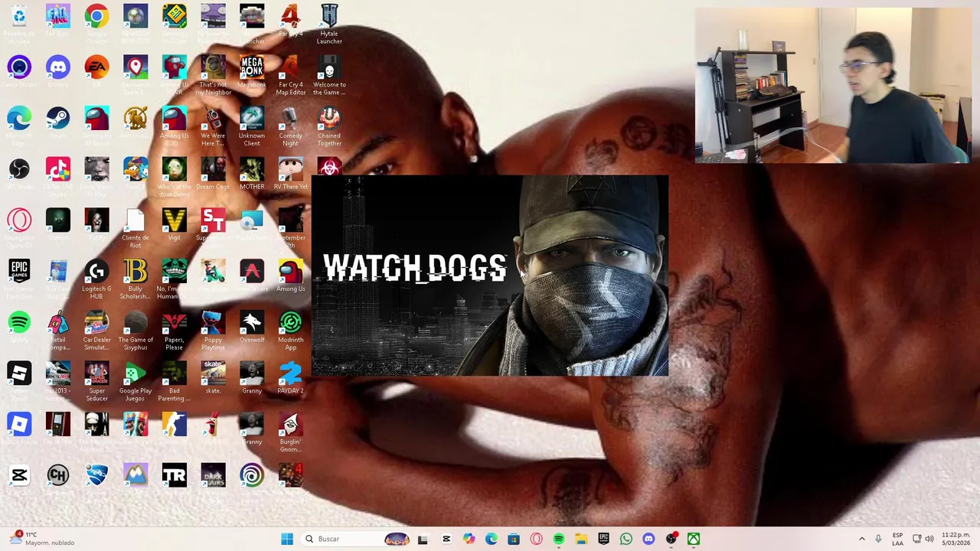
Task: Select the Megabonk desktop shortcut
Action: click(x=252, y=67)
